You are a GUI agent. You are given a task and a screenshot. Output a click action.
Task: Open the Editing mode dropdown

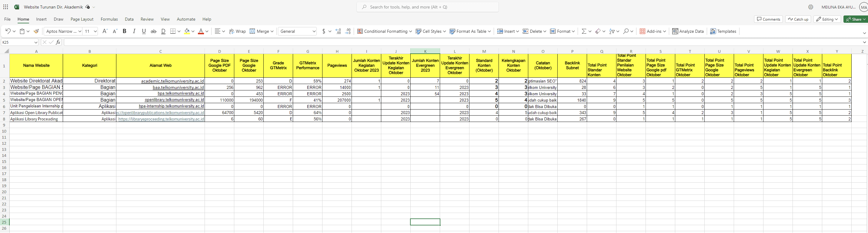click(x=827, y=19)
